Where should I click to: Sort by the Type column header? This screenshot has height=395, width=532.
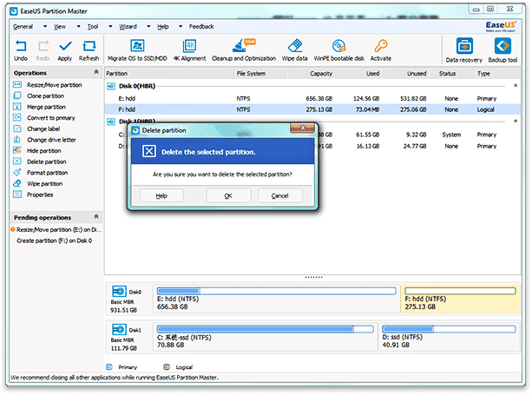497,74
